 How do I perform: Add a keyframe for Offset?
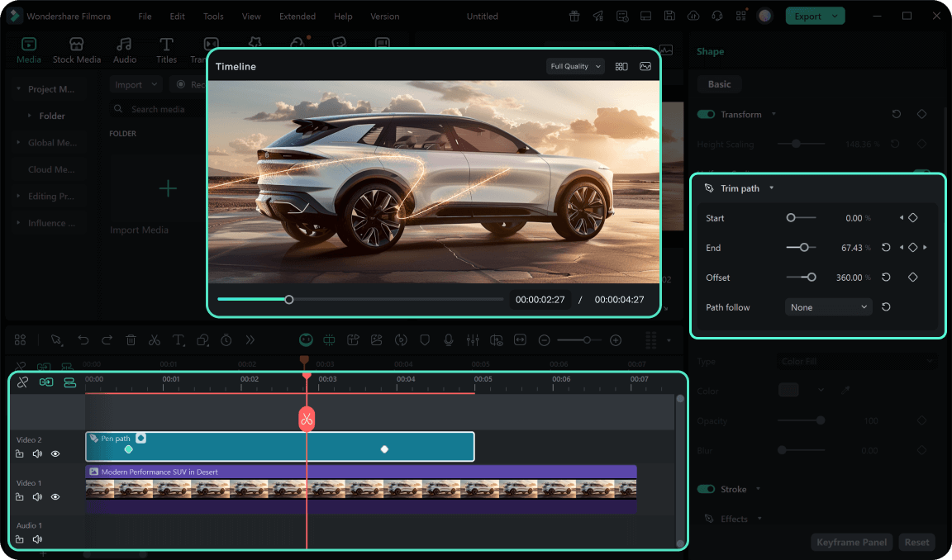click(912, 278)
